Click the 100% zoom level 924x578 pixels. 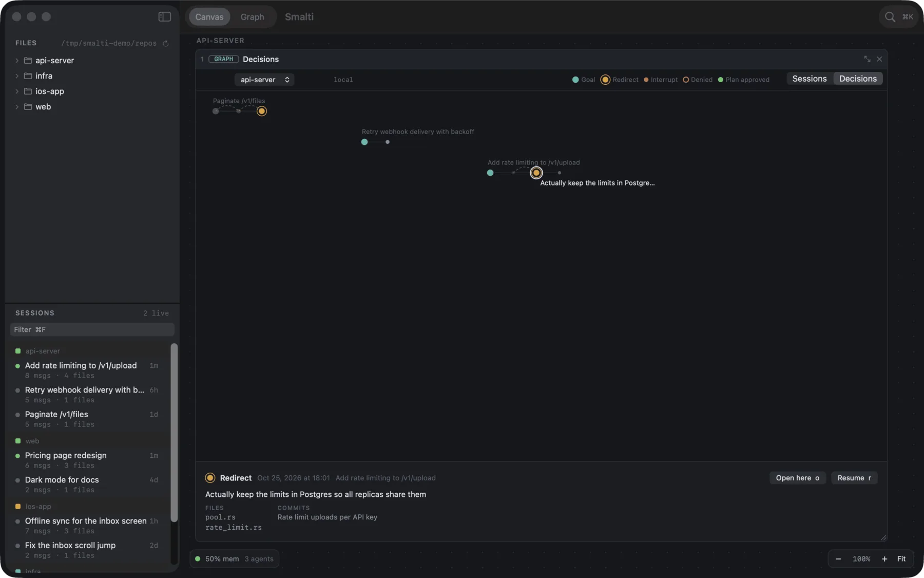coord(861,559)
